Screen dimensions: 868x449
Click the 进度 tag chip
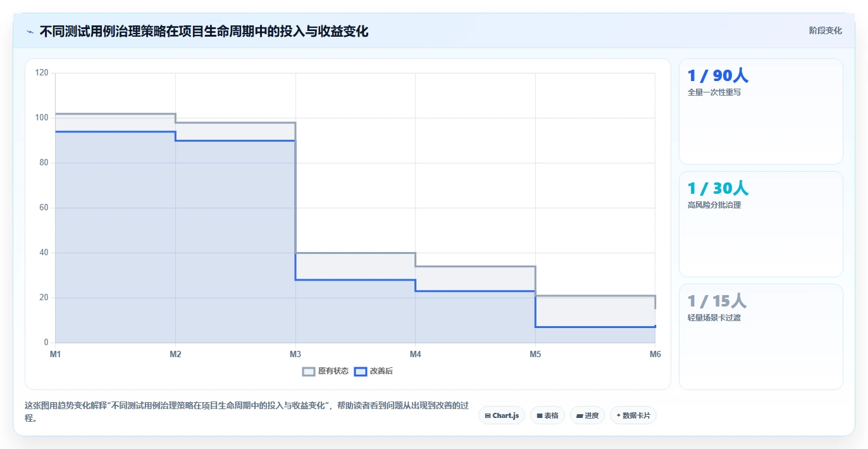(x=587, y=415)
